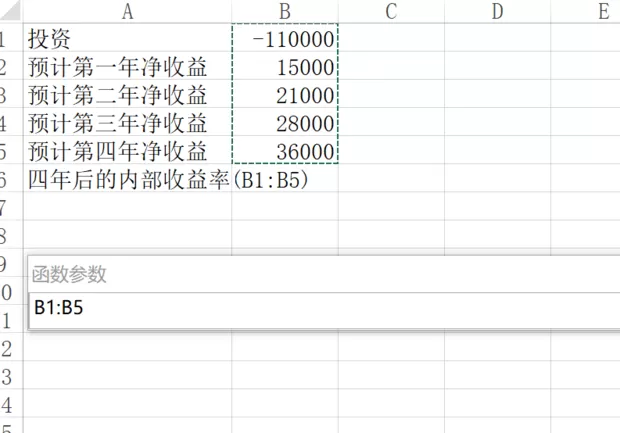This screenshot has height=433, width=620.
Task: Click cell A6 四年后的内部收益率
Action: (127, 178)
